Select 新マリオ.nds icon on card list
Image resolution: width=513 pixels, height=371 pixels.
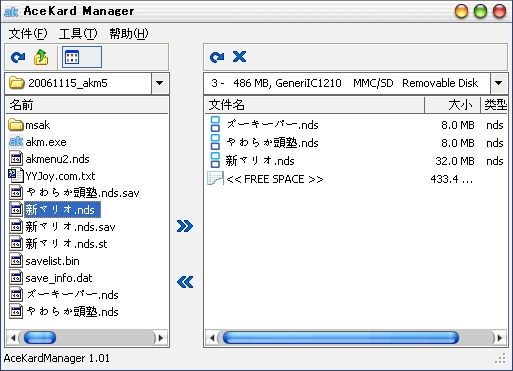215,160
